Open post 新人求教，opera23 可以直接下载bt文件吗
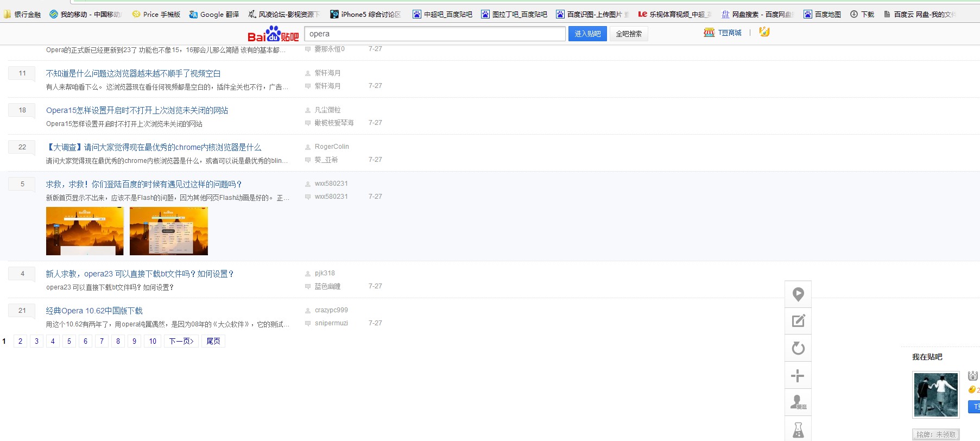980x441 pixels. (x=140, y=274)
